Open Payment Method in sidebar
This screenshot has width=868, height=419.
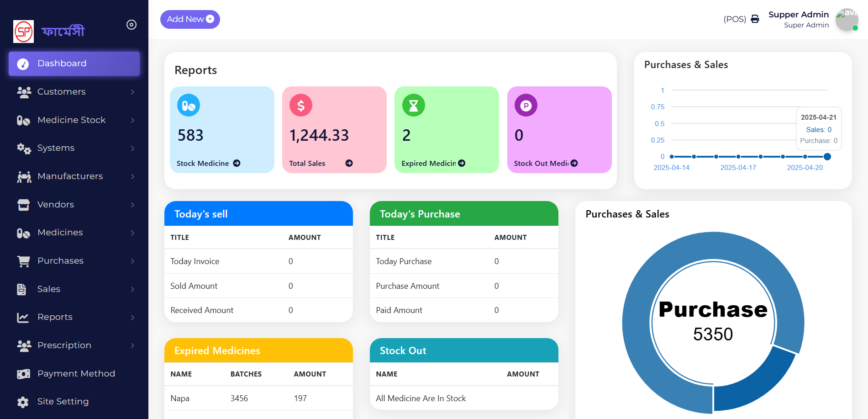pyautogui.click(x=76, y=374)
